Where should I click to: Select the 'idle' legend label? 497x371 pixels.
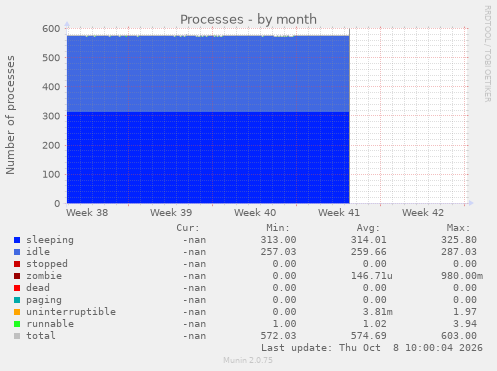point(38,252)
